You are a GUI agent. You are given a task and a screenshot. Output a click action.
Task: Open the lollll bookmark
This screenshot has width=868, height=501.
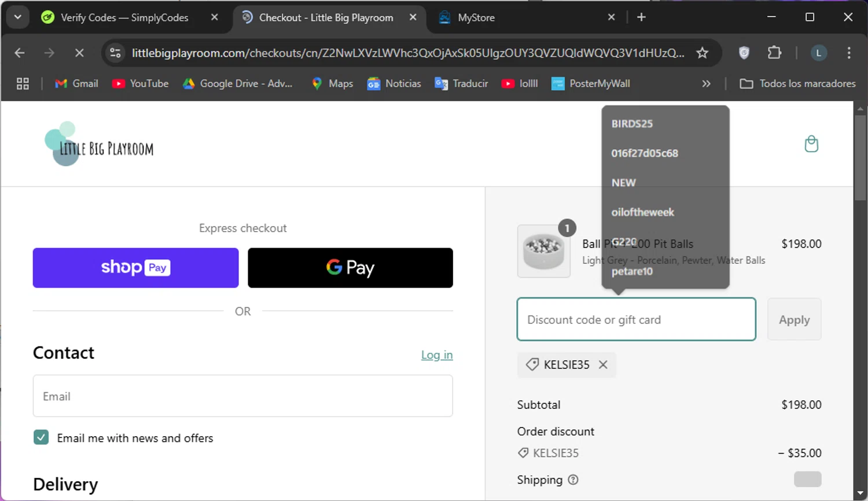(520, 84)
